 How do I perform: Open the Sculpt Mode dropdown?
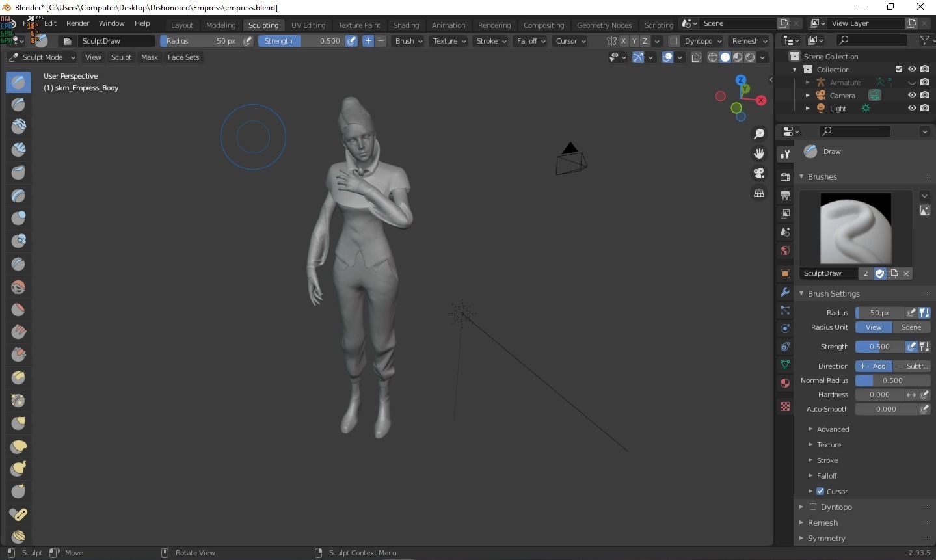pyautogui.click(x=42, y=57)
